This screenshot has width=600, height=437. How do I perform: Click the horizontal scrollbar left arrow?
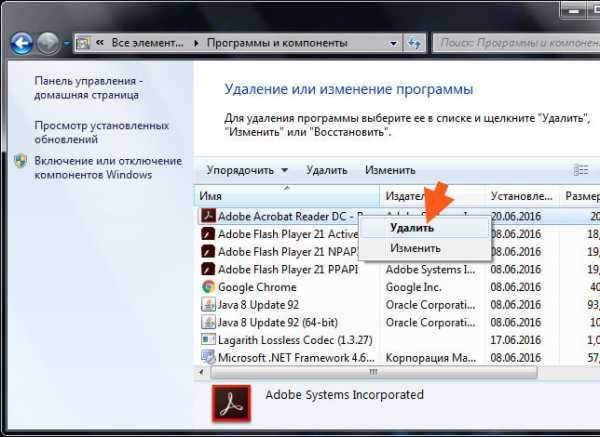coord(201,372)
